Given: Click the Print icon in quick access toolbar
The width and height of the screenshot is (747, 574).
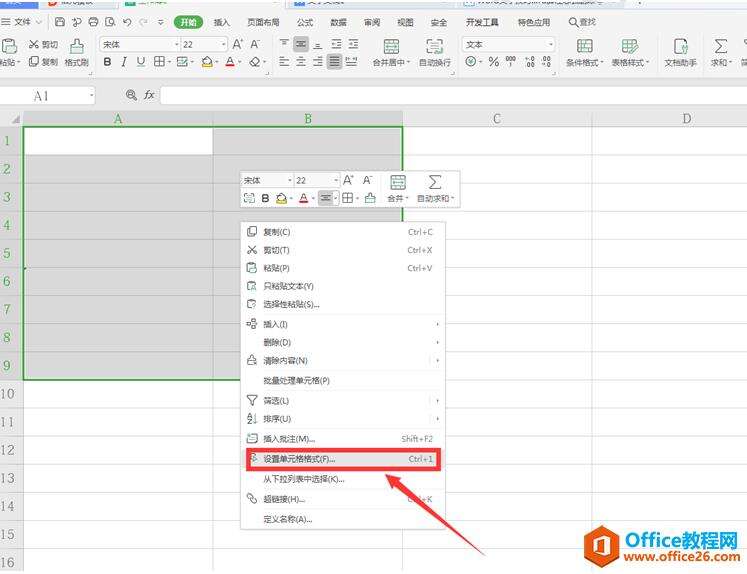Looking at the screenshot, I should click(93, 22).
